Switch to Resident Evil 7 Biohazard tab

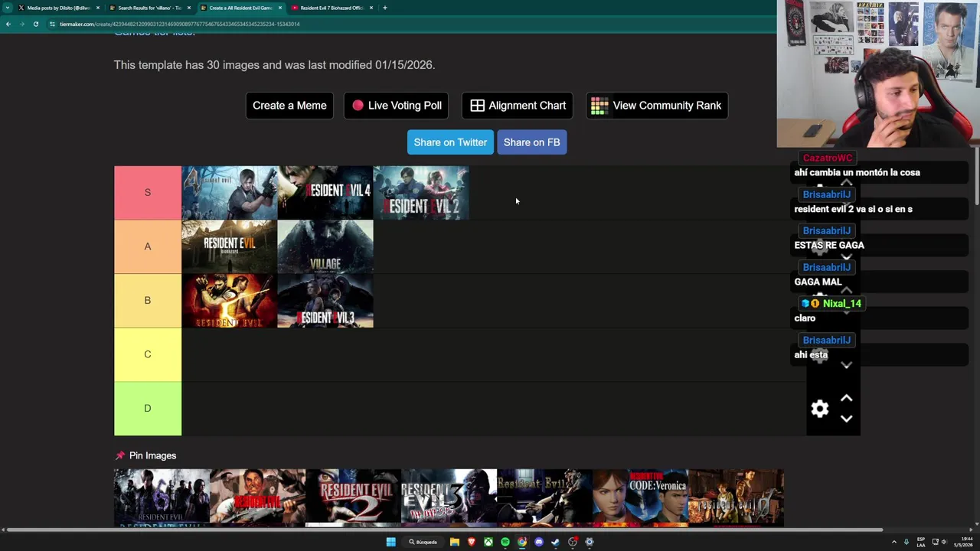point(332,8)
